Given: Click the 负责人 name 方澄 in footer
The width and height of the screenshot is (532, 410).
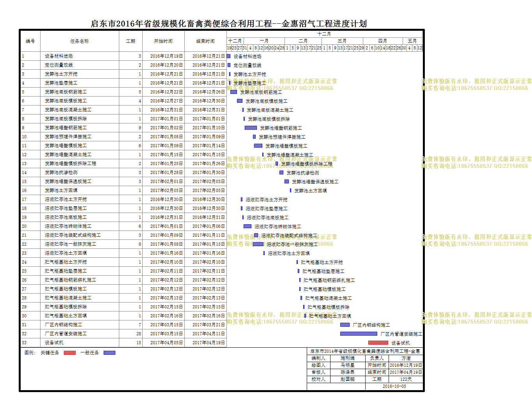Looking at the screenshot, I should click(x=406, y=358).
